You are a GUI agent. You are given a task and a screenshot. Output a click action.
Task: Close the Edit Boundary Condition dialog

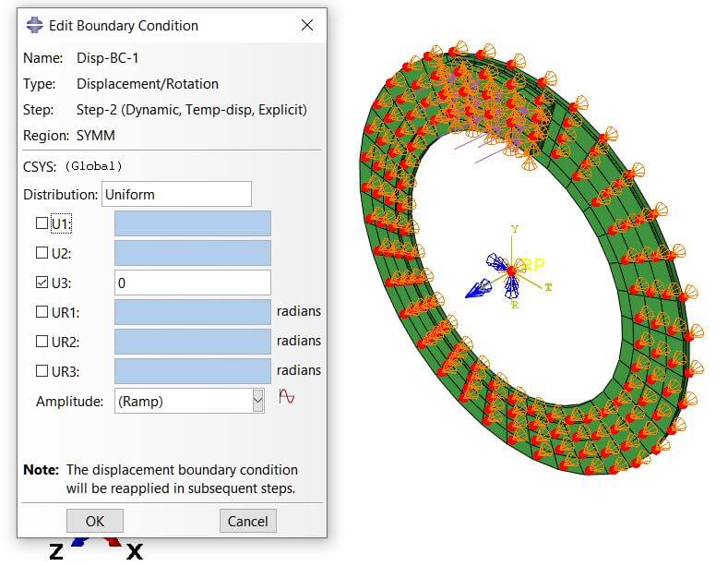point(306,25)
